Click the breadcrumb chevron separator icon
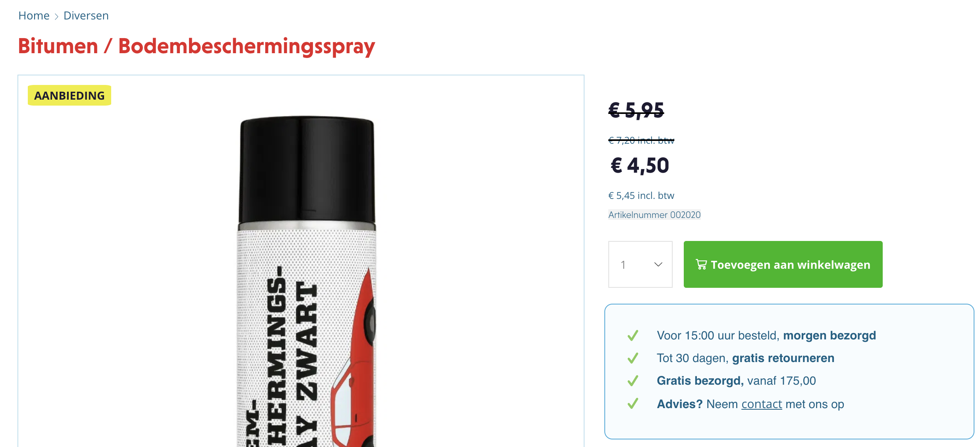The width and height of the screenshot is (980, 447). pyautogui.click(x=56, y=16)
